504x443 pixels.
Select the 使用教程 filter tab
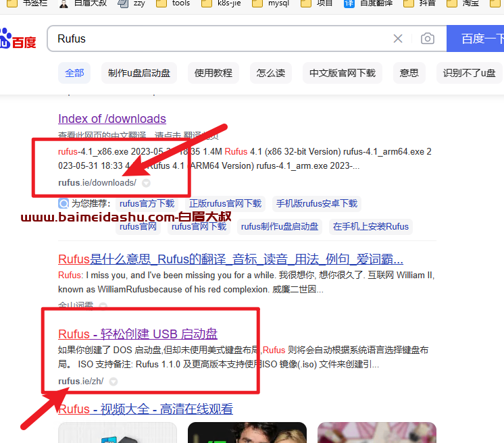(213, 73)
